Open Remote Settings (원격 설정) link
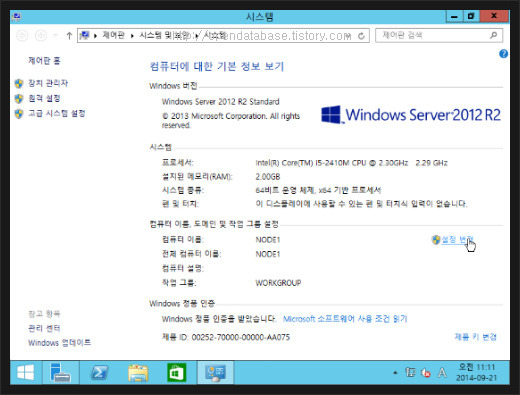 coord(44,98)
